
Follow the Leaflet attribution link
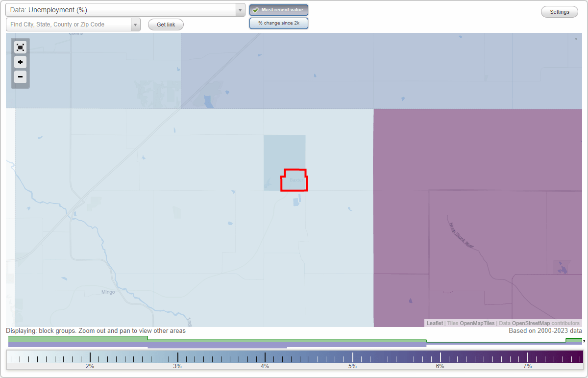[434, 323]
